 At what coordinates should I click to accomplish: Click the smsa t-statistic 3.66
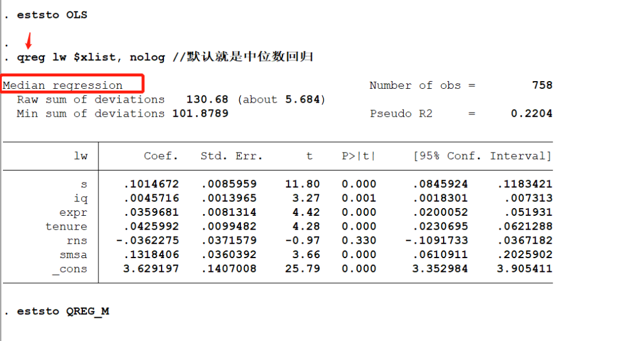click(x=306, y=255)
